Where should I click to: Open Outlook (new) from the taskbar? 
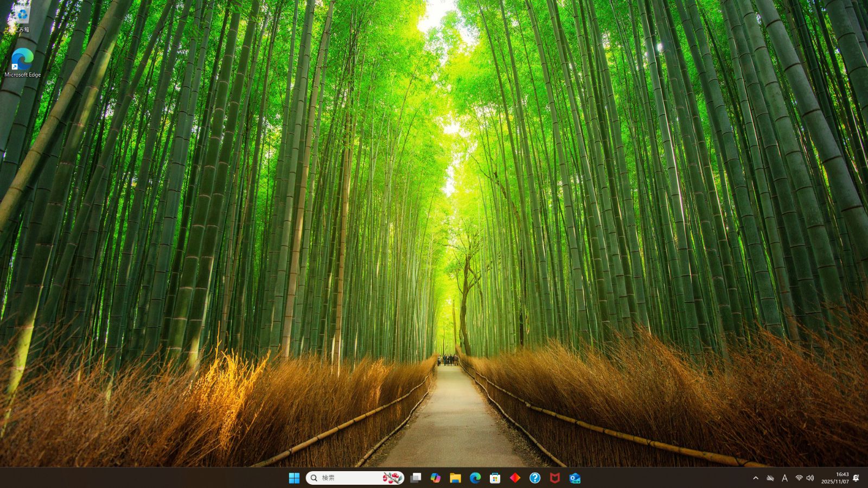575,478
